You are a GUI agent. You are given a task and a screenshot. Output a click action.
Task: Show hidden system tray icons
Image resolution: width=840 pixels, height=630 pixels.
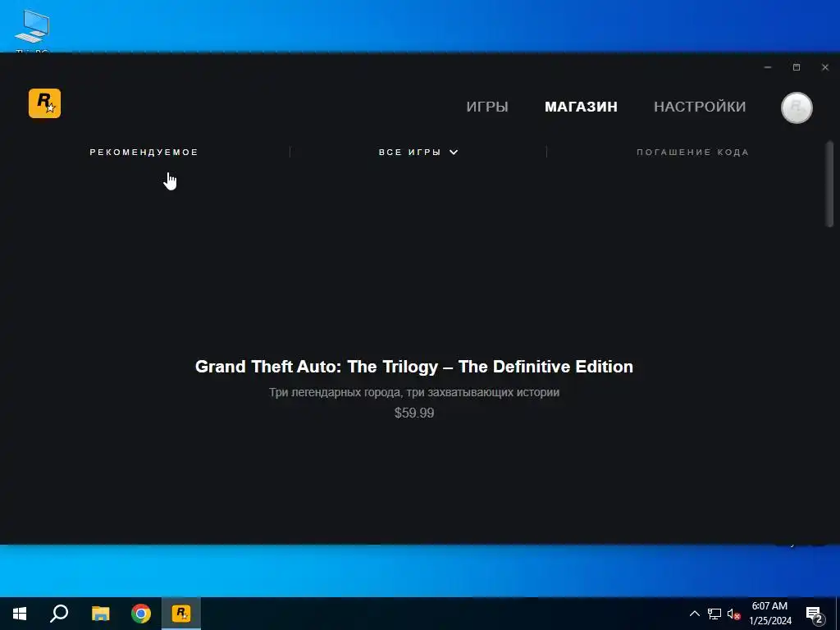[694, 614]
